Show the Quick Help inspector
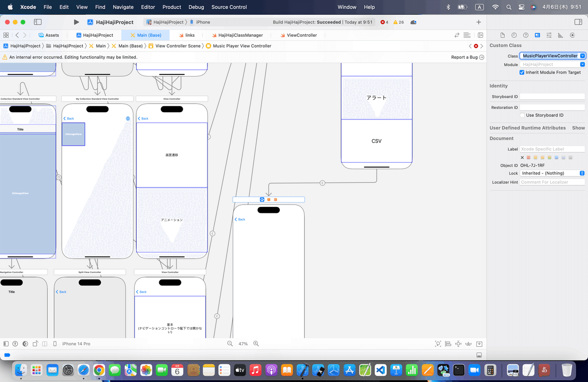Viewport: 588px width, 382px height. coord(526,35)
